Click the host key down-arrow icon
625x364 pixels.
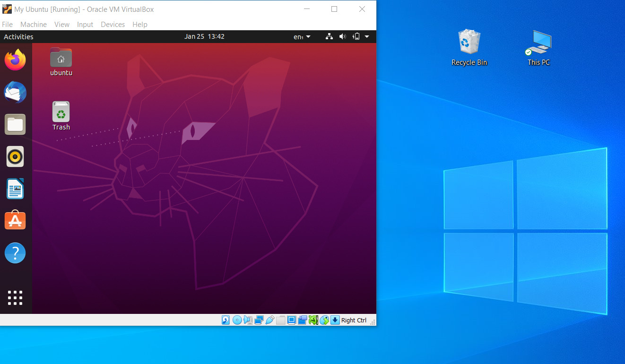[x=335, y=320]
